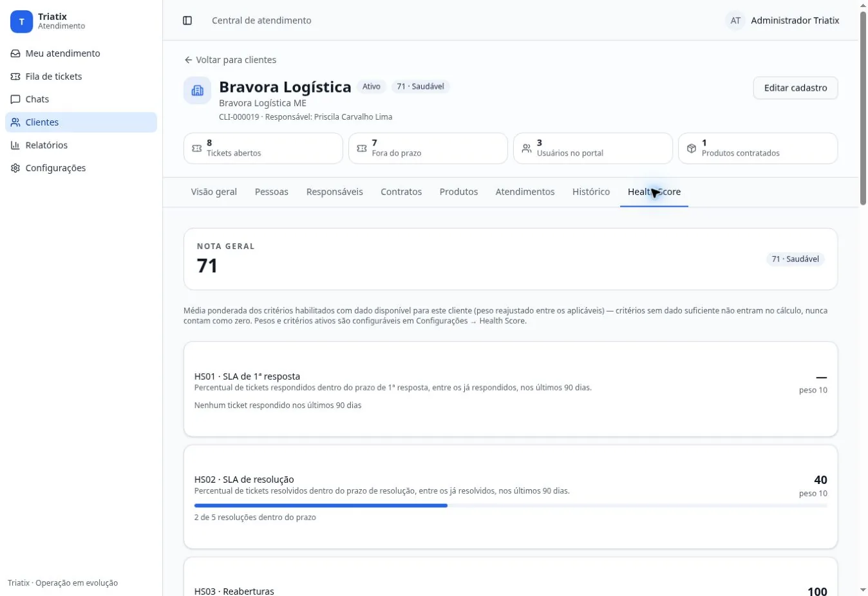Click the Produtos contratados card

click(x=758, y=149)
